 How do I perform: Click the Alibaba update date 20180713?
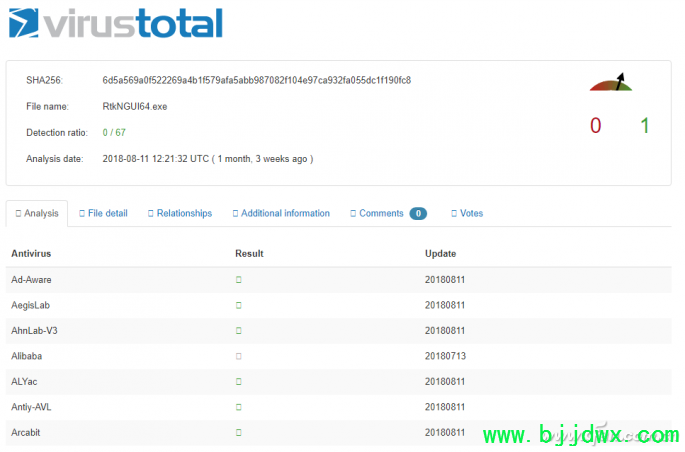tap(445, 356)
